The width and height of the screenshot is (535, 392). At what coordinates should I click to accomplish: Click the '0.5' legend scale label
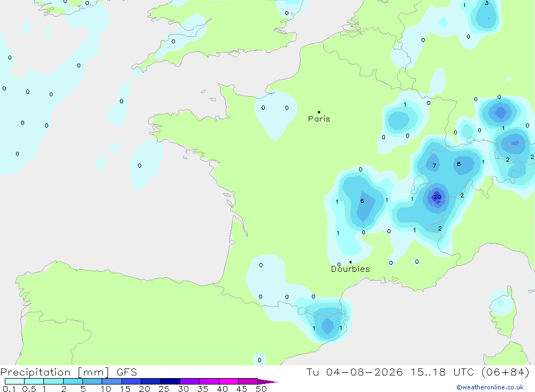tap(29, 389)
